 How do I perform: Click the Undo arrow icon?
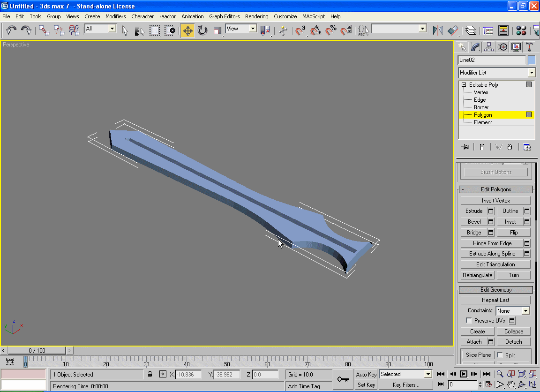coord(11,30)
